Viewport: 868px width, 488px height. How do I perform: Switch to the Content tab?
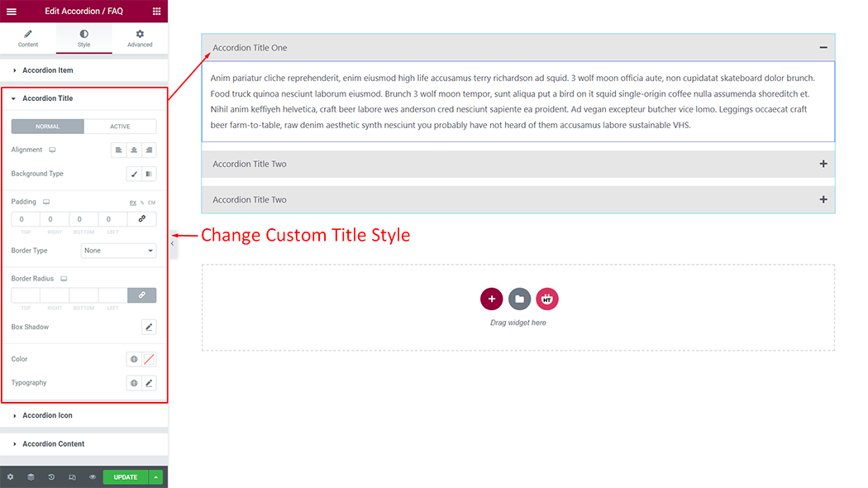[28, 38]
